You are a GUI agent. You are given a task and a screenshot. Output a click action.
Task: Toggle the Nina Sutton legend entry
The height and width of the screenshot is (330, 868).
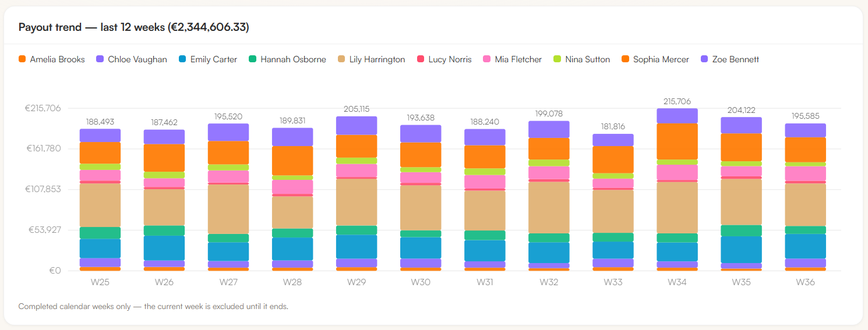581,59
